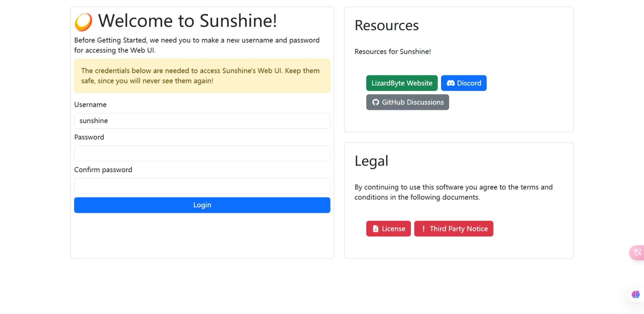Click the yellow credentials warning box
This screenshot has height=314, width=644.
[202, 76]
